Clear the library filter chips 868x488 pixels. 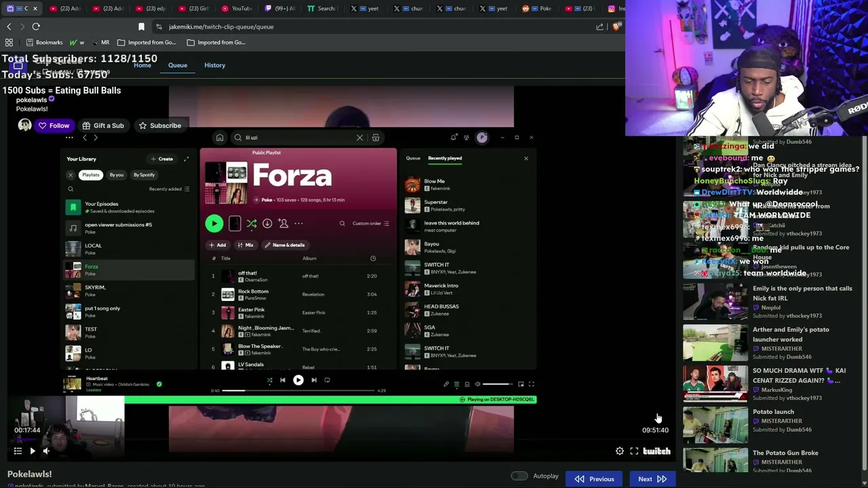(71, 175)
